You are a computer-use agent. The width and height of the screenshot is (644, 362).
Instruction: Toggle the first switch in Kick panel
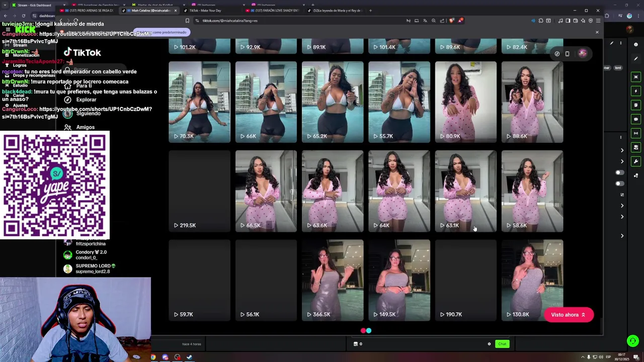click(620, 172)
